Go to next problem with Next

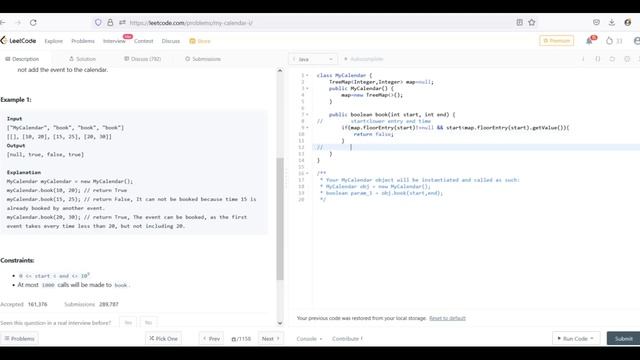(x=271, y=339)
